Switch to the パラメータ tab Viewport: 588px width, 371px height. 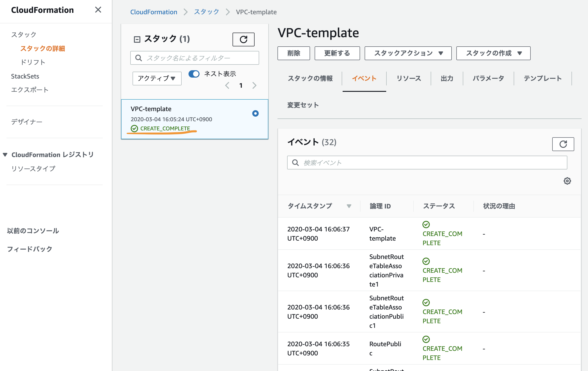[x=488, y=79]
